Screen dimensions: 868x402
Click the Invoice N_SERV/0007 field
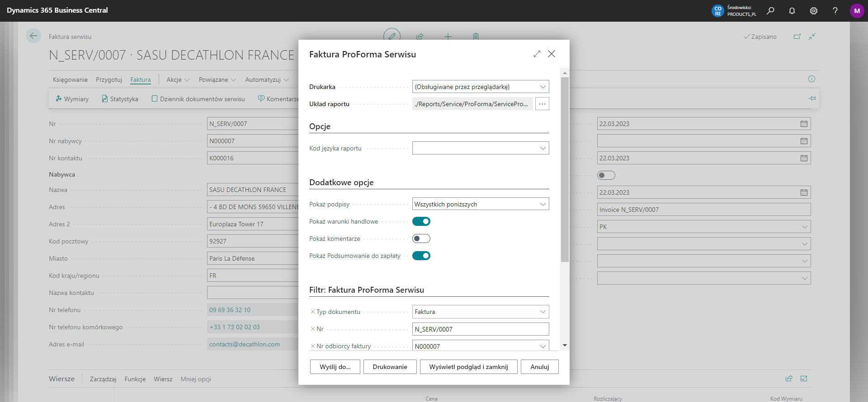click(x=704, y=210)
